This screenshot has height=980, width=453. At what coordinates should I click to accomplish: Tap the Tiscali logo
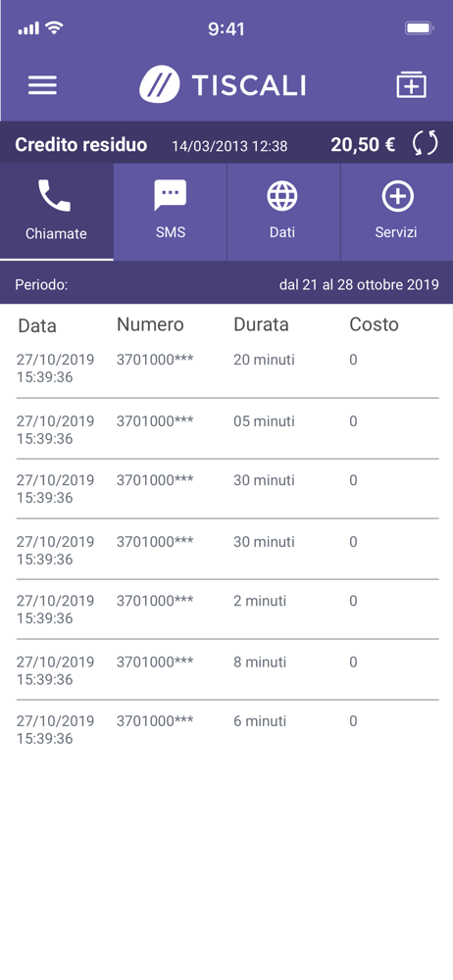pyautogui.click(x=223, y=84)
